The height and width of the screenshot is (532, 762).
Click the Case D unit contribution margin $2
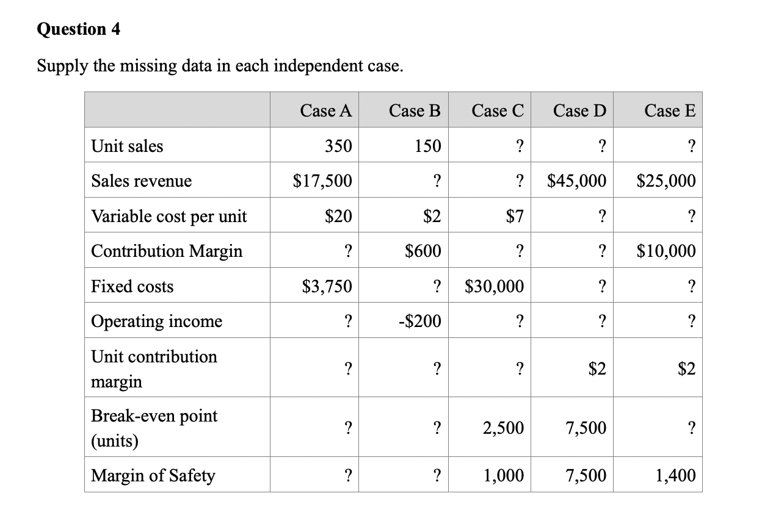[598, 369]
